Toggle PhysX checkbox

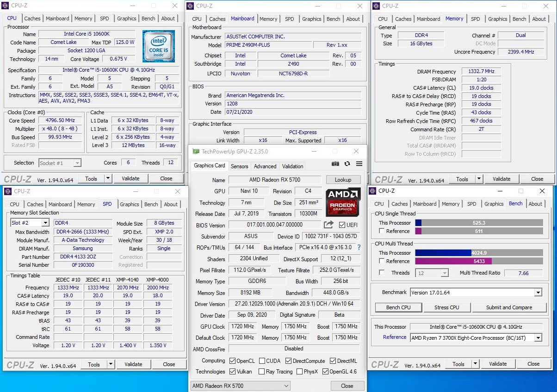pyautogui.click(x=299, y=371)
